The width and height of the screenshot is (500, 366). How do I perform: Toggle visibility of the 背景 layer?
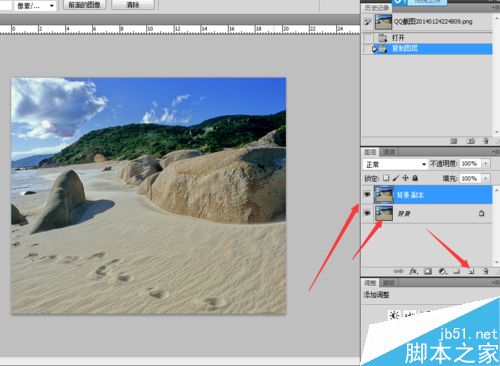coord(367,213)
